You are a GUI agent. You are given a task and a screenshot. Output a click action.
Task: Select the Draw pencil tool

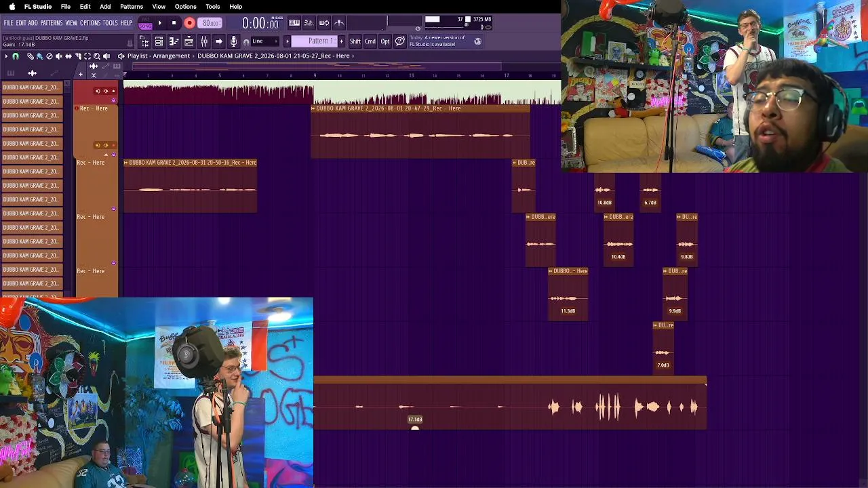[x=30, y=56]
